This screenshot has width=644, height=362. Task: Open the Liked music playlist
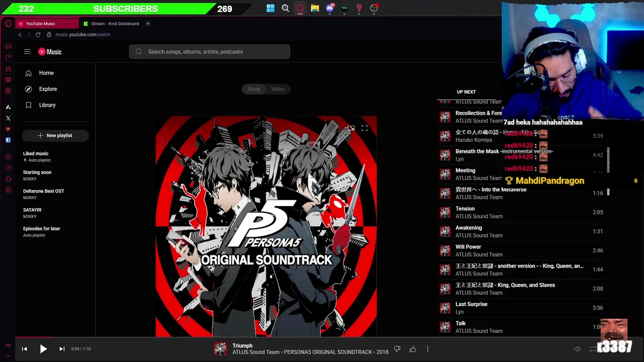pos(55,156)
